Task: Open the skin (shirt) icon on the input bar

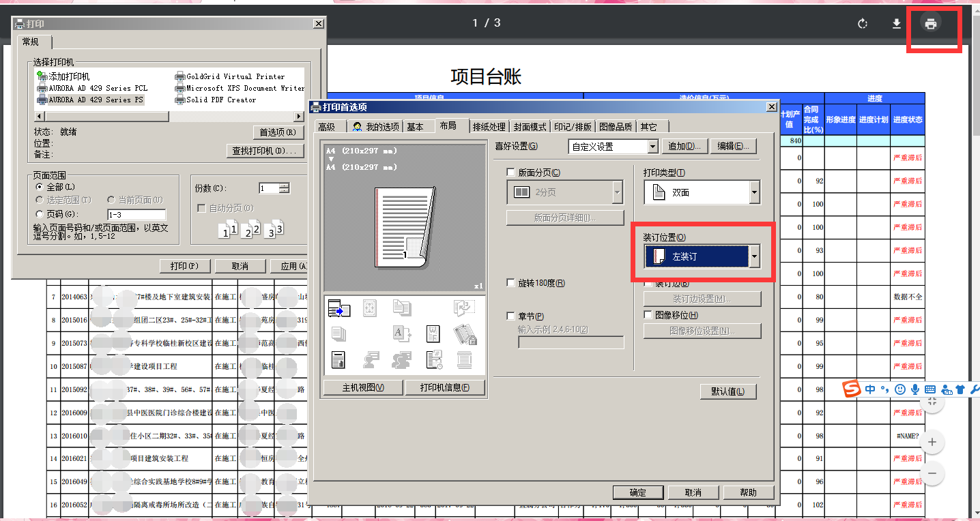Action: point(960,389)
